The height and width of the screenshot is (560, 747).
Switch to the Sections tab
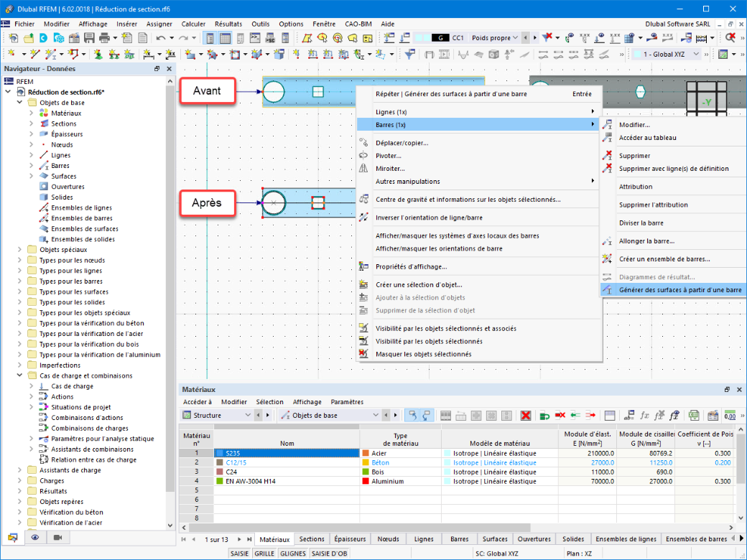pos(312,539)
